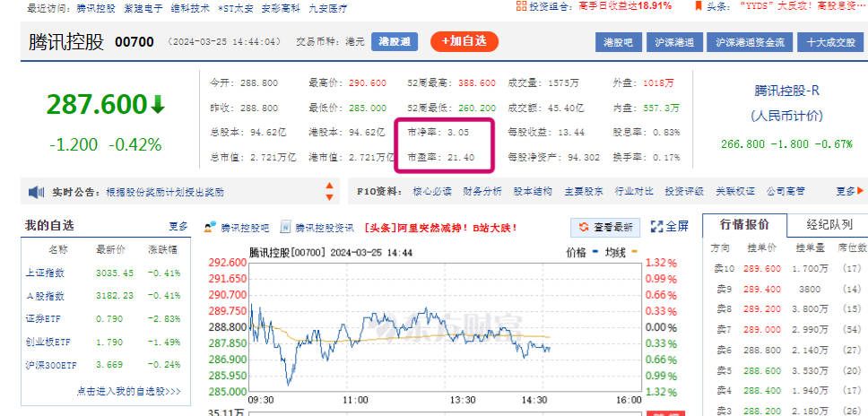Click 卖9 order volume 3800

[x=812, y=290]
